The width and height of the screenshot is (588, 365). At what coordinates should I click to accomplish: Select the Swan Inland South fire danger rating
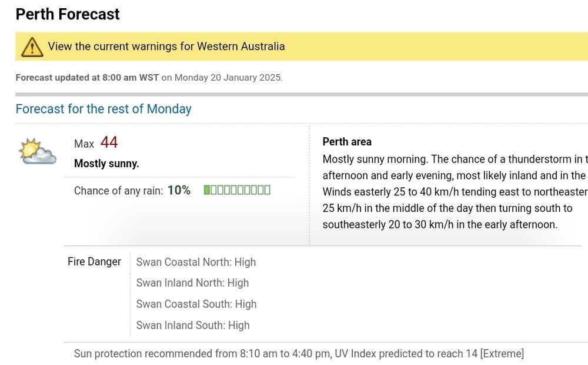tap(193, 325)
